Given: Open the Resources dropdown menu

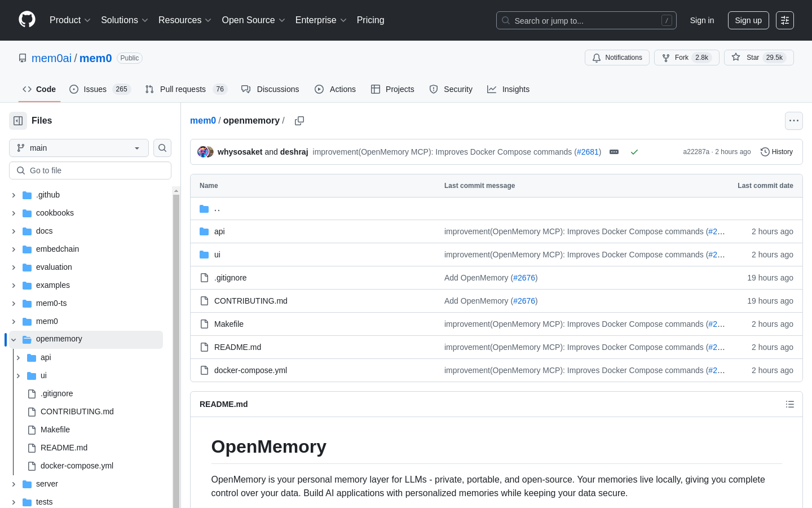Looking at the screenshot, I should tap(185, 20).
